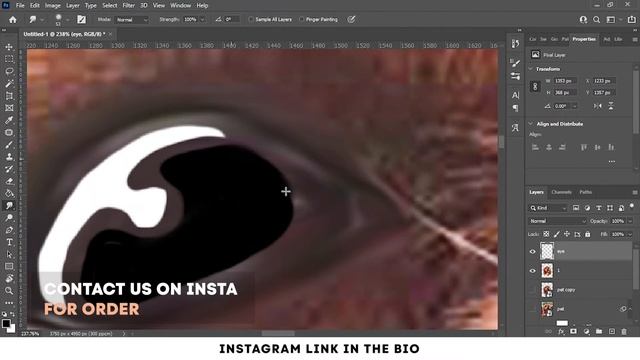Flip layer vertically in Properties
This screenshot has width=640, height=360.
coord(611,106)
